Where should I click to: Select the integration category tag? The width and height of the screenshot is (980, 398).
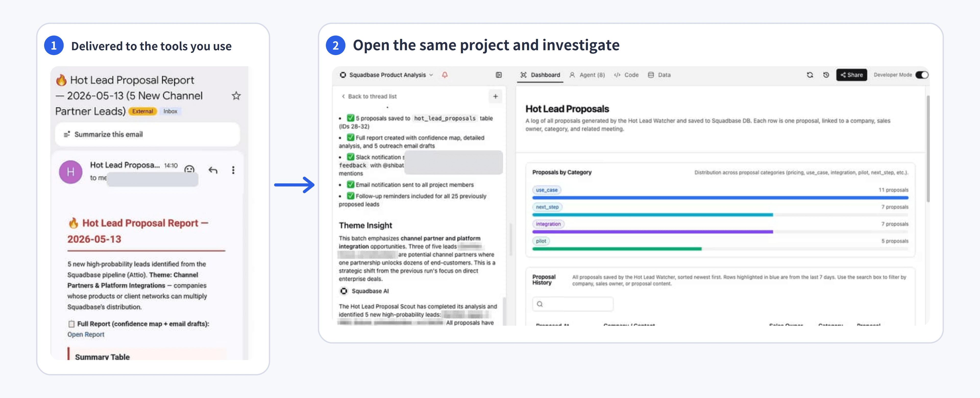tap(548, 224)
